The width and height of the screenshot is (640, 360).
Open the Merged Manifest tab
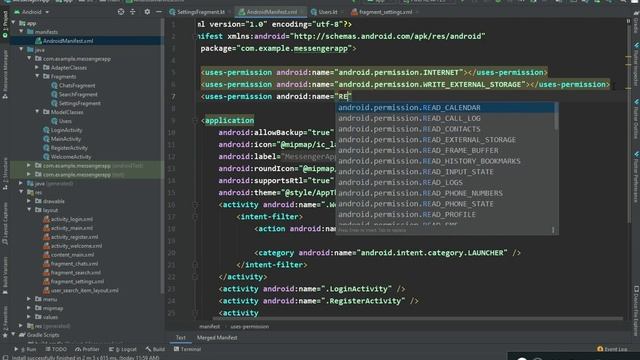(x=217, y=338)
